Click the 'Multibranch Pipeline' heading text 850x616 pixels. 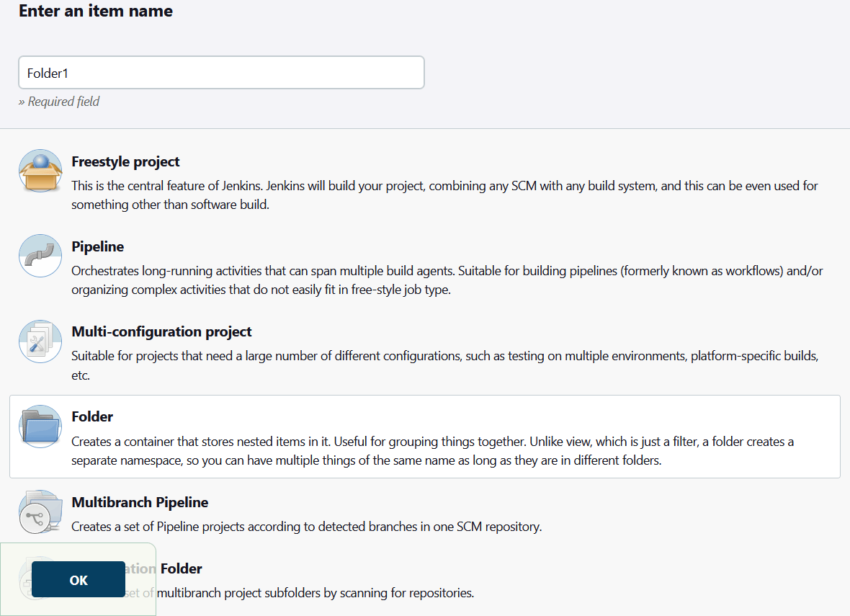pos(140,502)
